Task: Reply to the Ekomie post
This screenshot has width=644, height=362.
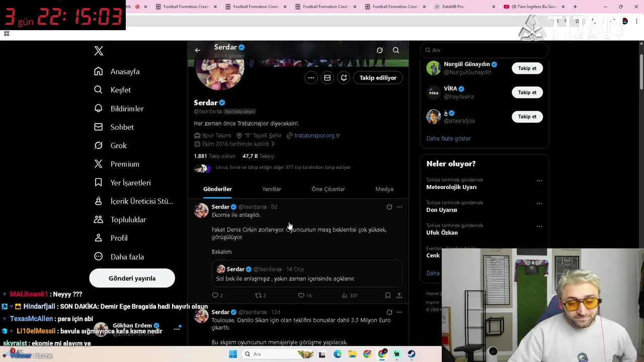Action: 217,296
